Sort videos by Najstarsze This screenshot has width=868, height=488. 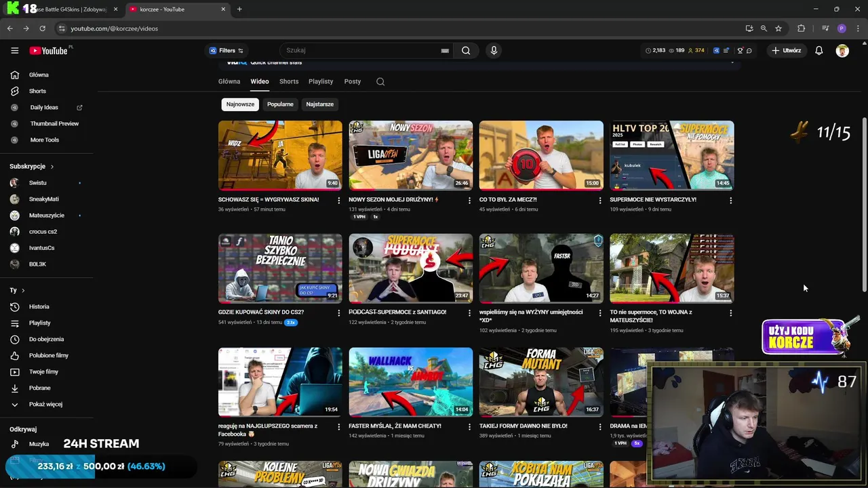[x=320, y=104]
